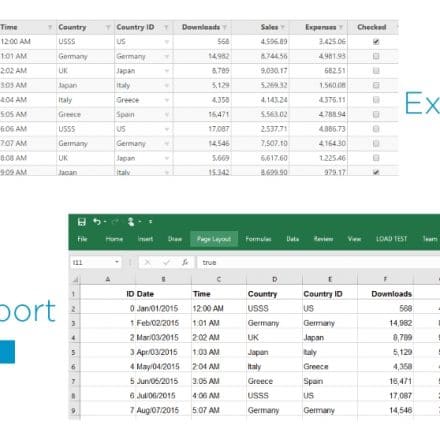
Task: Select Excel column E header
Action: [x=330, y=279]
